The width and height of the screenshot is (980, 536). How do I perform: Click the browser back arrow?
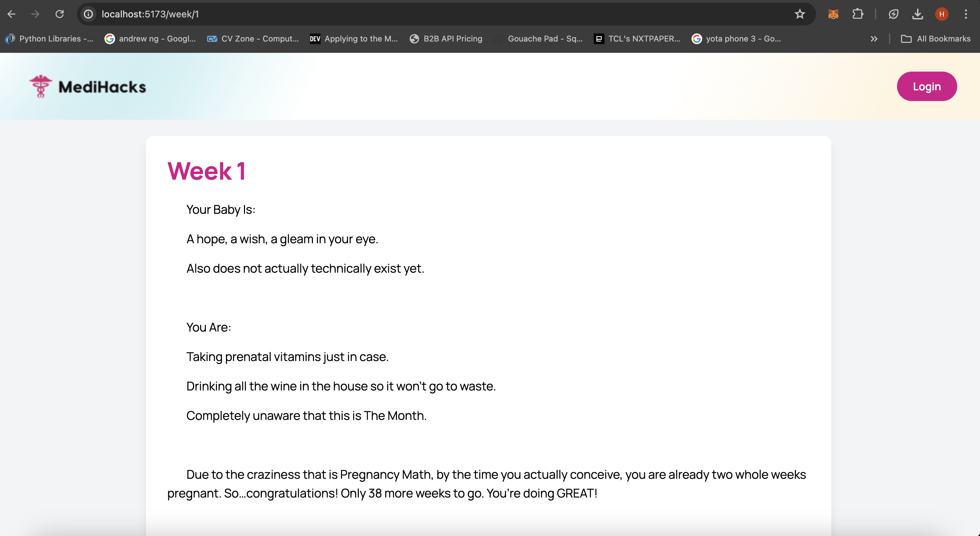[x=11, y=14]
